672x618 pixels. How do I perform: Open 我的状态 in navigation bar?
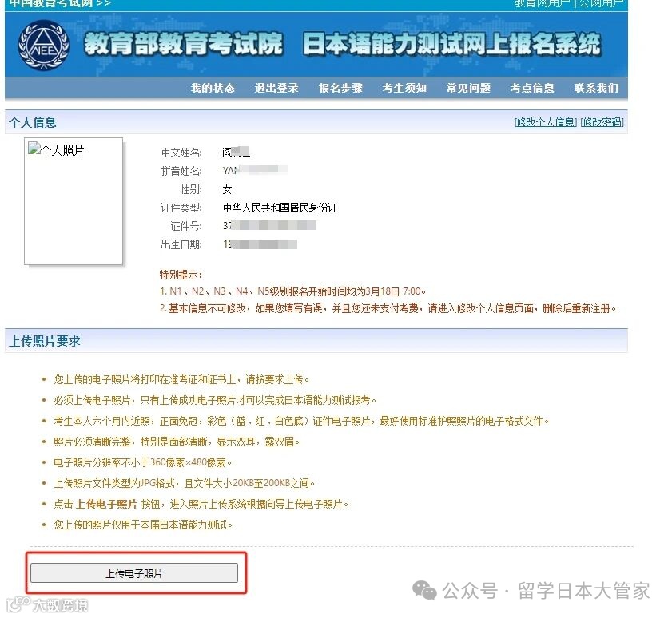(213, 88)
